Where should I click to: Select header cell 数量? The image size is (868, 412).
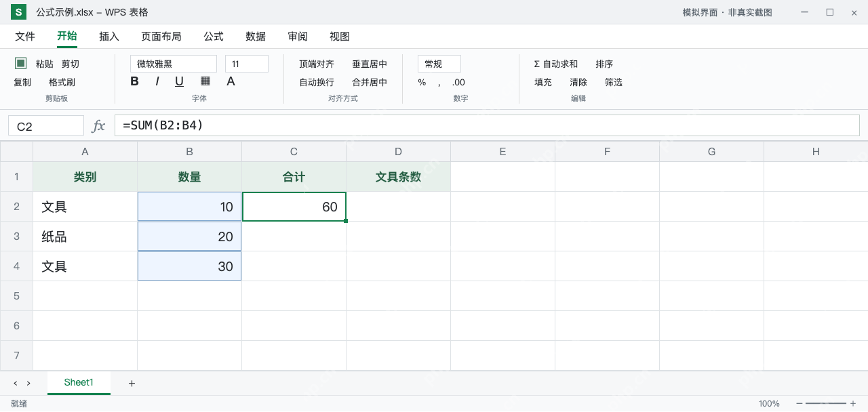pyautogui.click(x=190, y=177)
